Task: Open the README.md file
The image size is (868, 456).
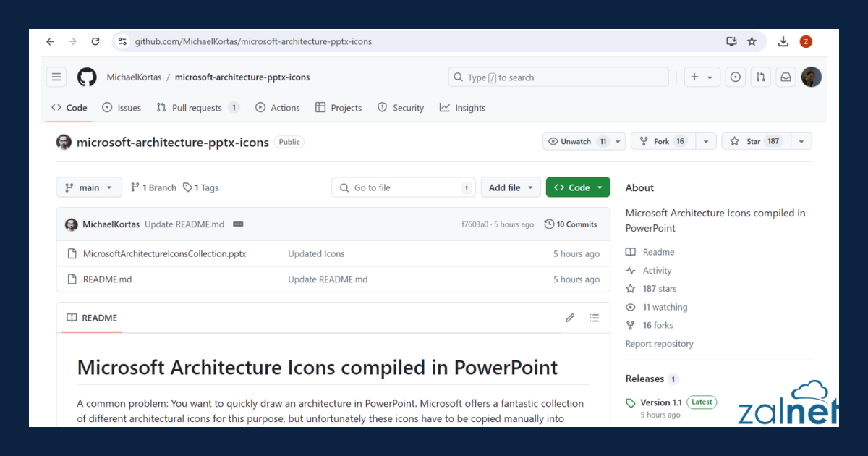Action: [x=107, y=279]
